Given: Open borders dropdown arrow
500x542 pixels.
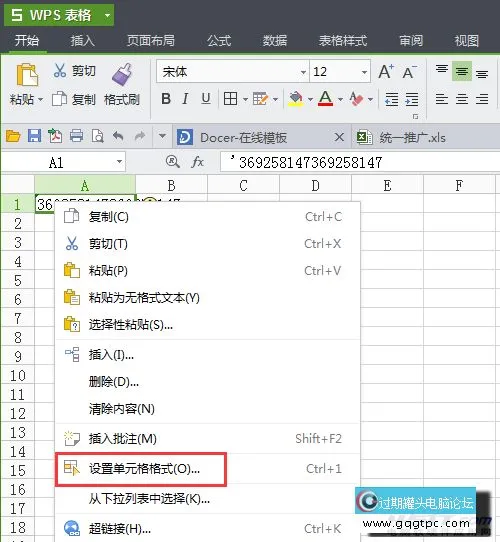Looking at the screenshot, I should coord(245,100).
